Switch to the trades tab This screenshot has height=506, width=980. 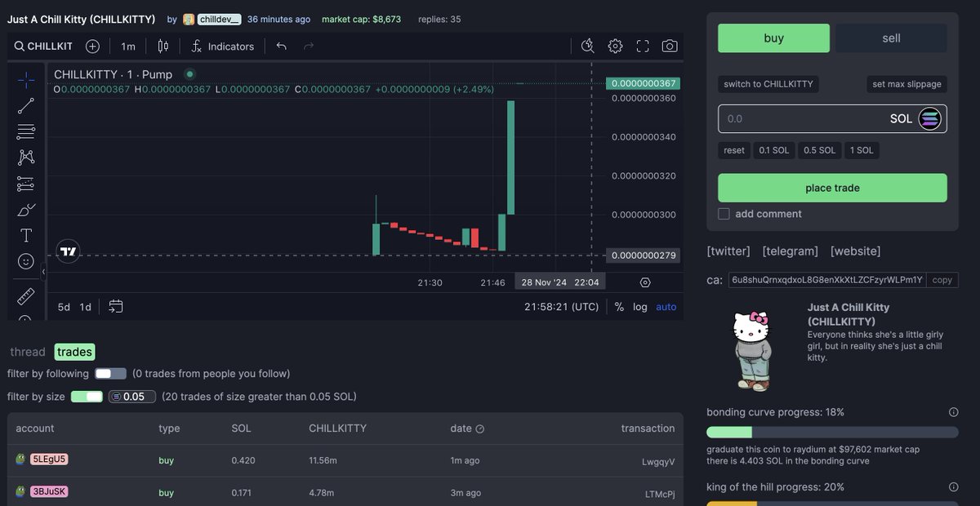pos(74,352)
